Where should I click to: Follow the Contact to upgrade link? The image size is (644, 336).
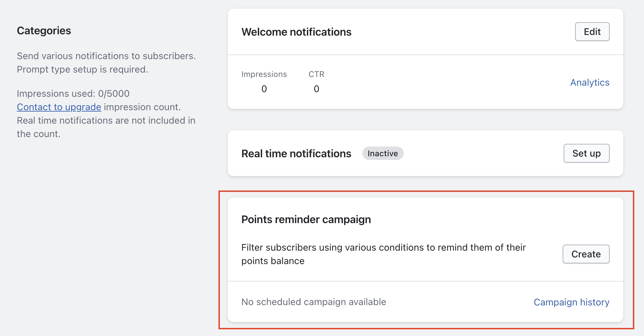[x=59, y=107]
